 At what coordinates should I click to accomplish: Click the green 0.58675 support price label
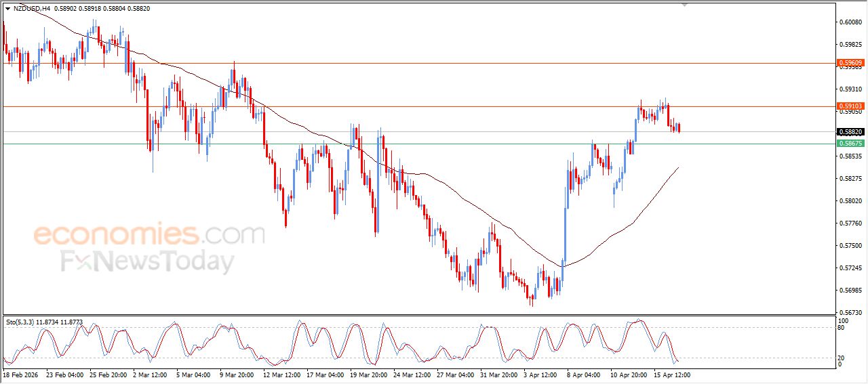(x=850, y=144)
